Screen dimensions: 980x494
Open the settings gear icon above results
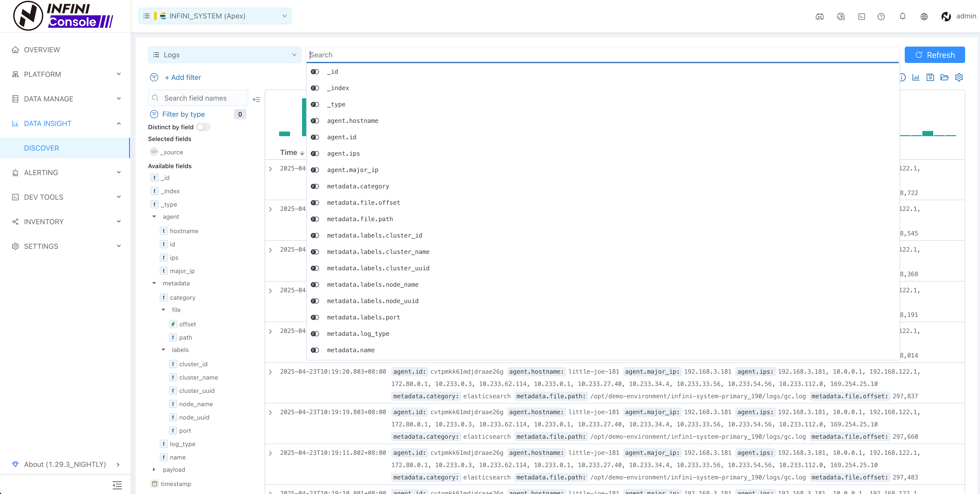(959, 77)
